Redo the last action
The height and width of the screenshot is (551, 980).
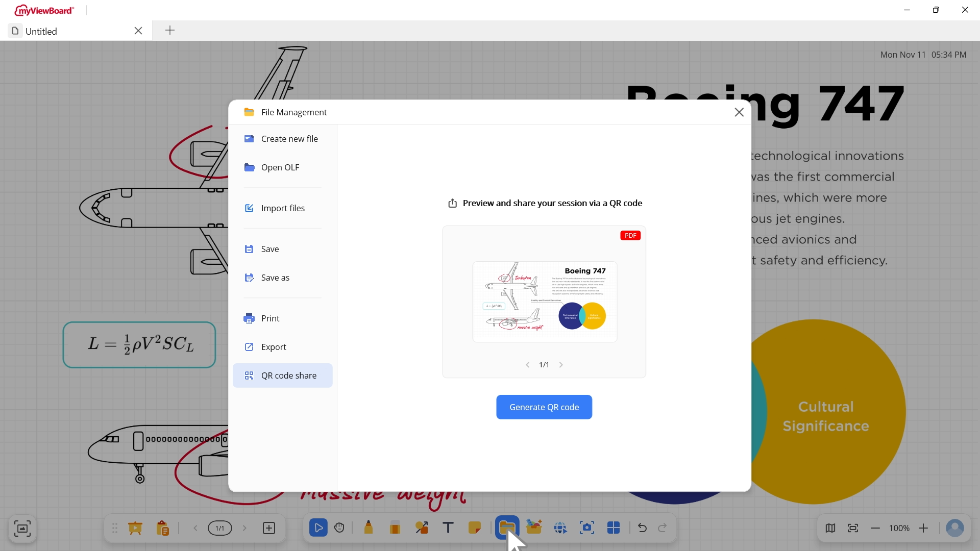point(663,528)
